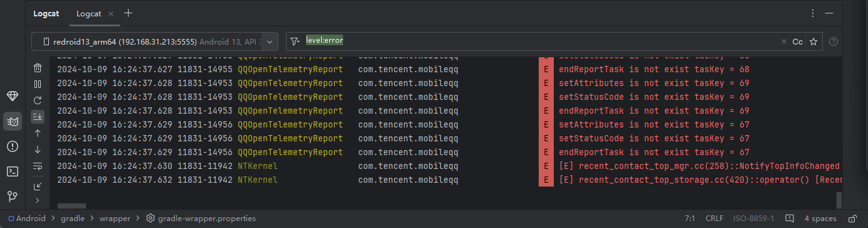Select the Logcat cat-face tool window icon
The height and width of the screenshot is (228, 868).
click(x=13, y=121)
